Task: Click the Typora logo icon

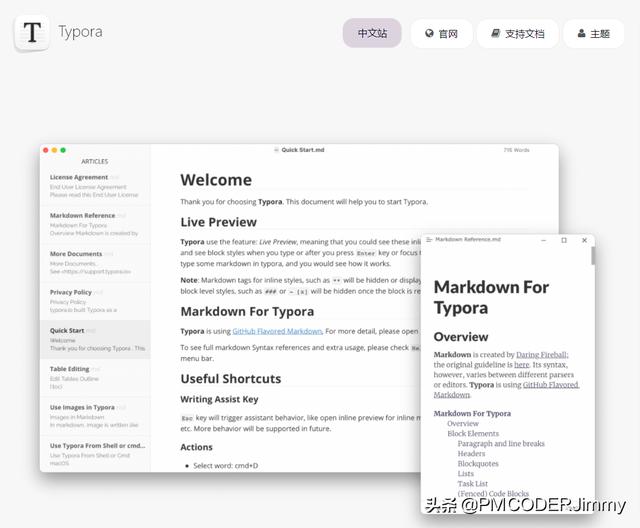Action: click(32, 33)
